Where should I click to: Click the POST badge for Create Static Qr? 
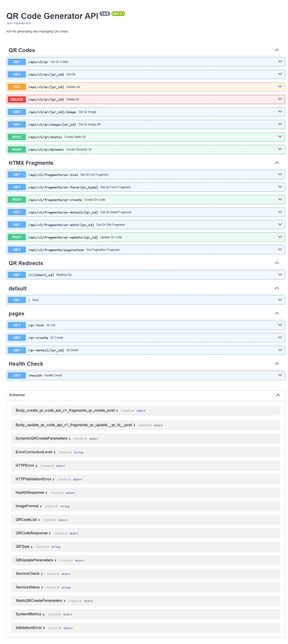(x=17, y=137)
